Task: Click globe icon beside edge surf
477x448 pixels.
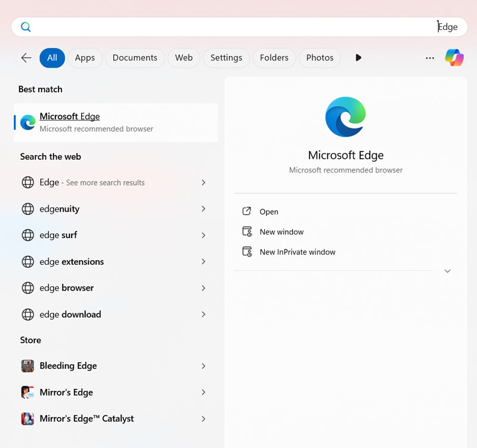Action: tap(27, 235)
